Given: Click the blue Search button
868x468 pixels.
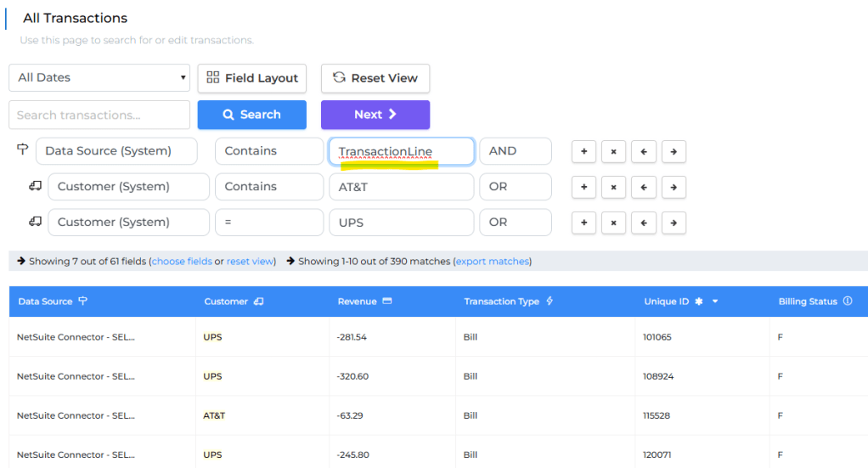Looking at the screenshot, I should click(251, 115).
